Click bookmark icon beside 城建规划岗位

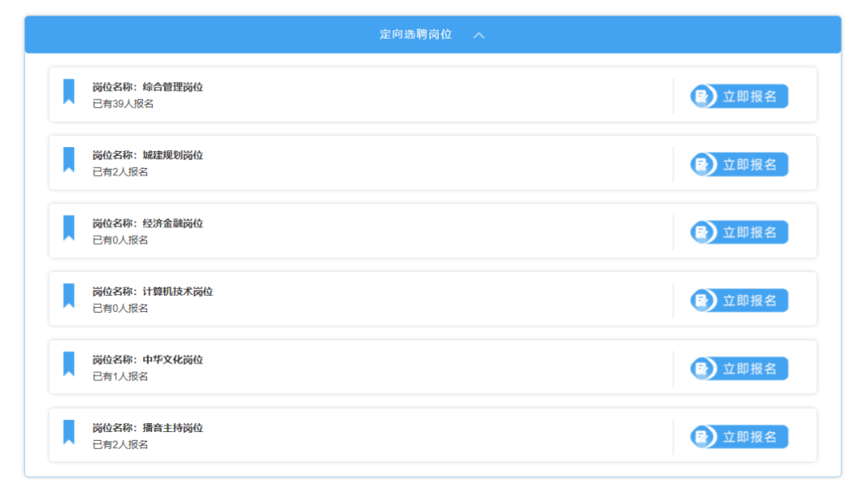point(68,159)
